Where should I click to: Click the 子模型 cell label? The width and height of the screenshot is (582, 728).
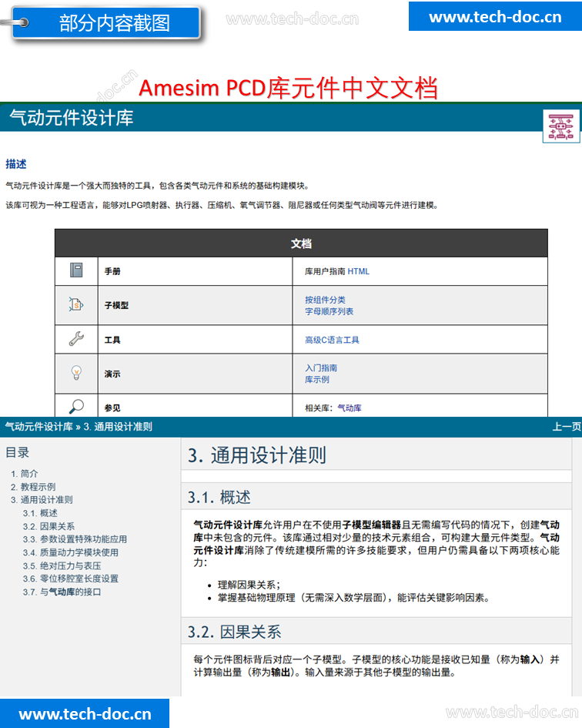click(116, 305)
